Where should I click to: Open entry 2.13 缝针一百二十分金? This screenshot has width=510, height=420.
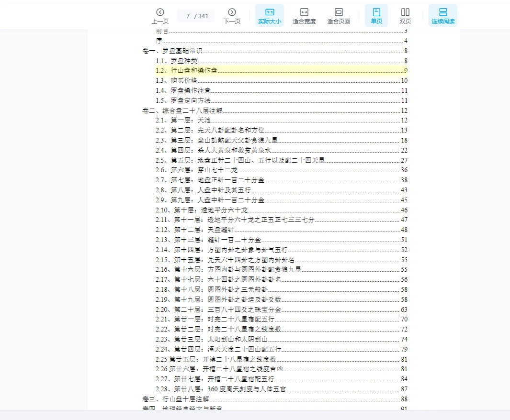pos(282,240)
